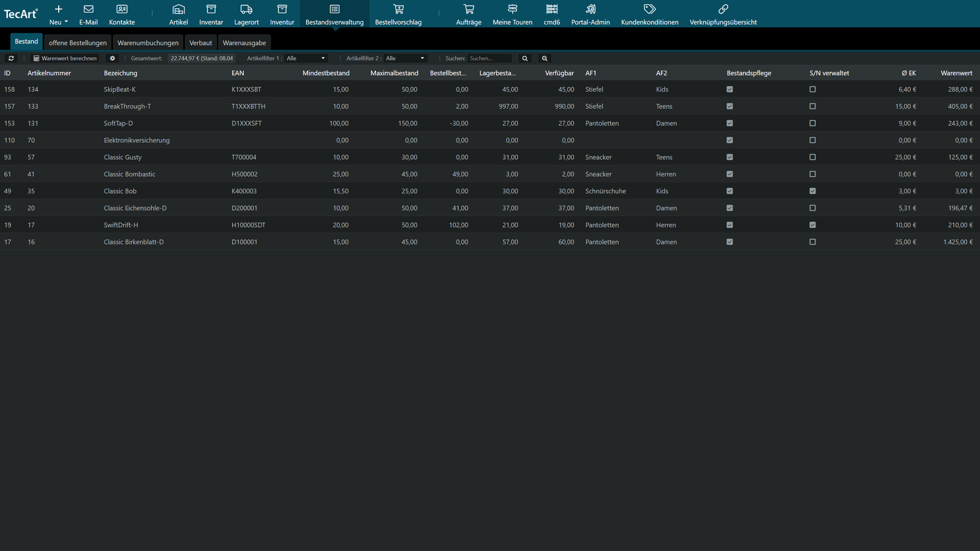The height and width of the screenshot is (551, 980).
Task: Open the E-Mail module
Action: point(88,14)
